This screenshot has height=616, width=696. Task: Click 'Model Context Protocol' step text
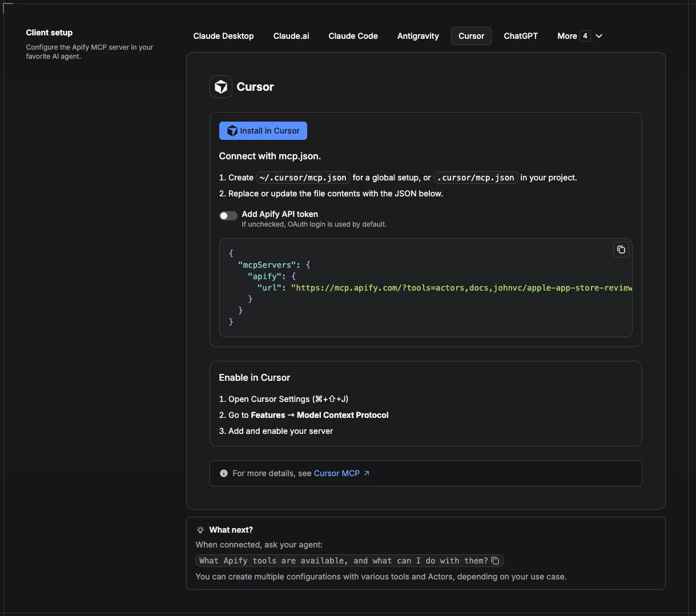tap(343, 415)
